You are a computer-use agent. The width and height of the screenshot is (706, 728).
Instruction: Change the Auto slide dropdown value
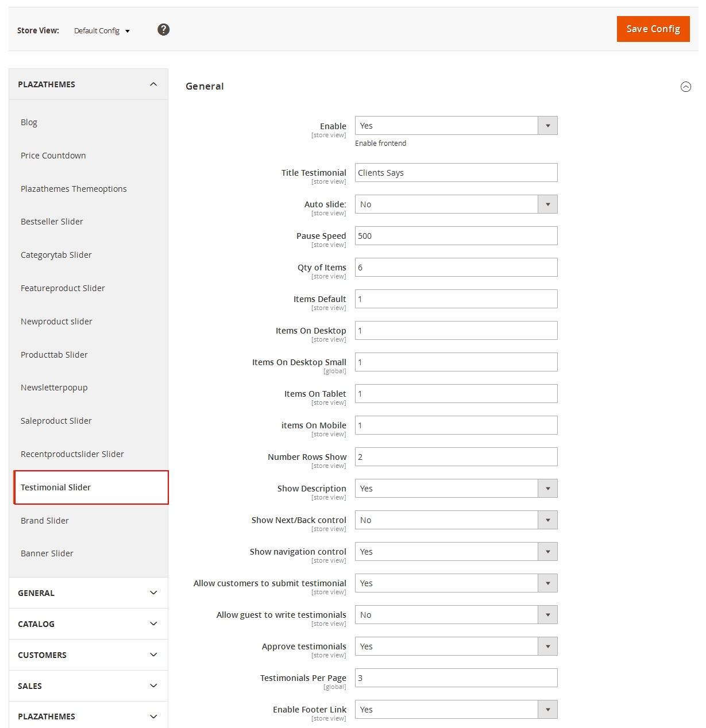(x=456, y=204)
